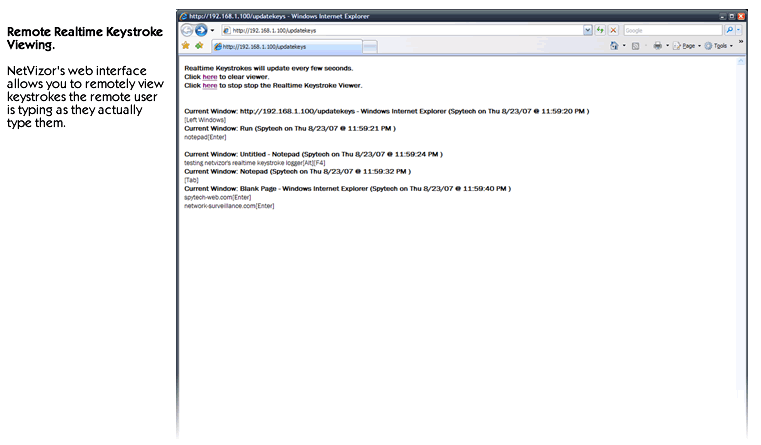Click the search magnifier button

click(729, 31)
